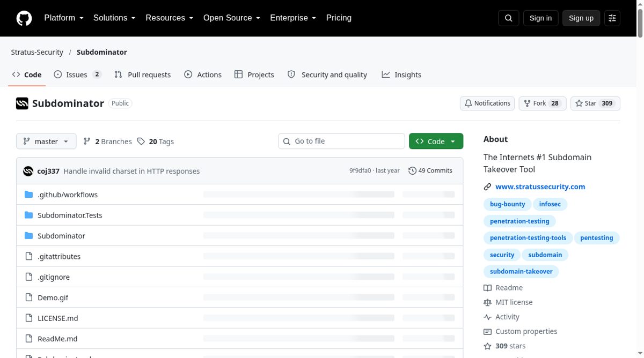Click the scale icon next to MIT license

pos(487,302)
